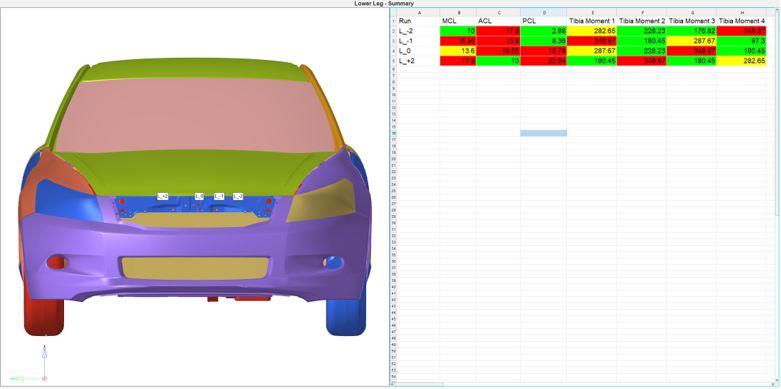Click the Tibia Moment 1 header cell
The image size is (781, 389).
click(x=592, y=21)
